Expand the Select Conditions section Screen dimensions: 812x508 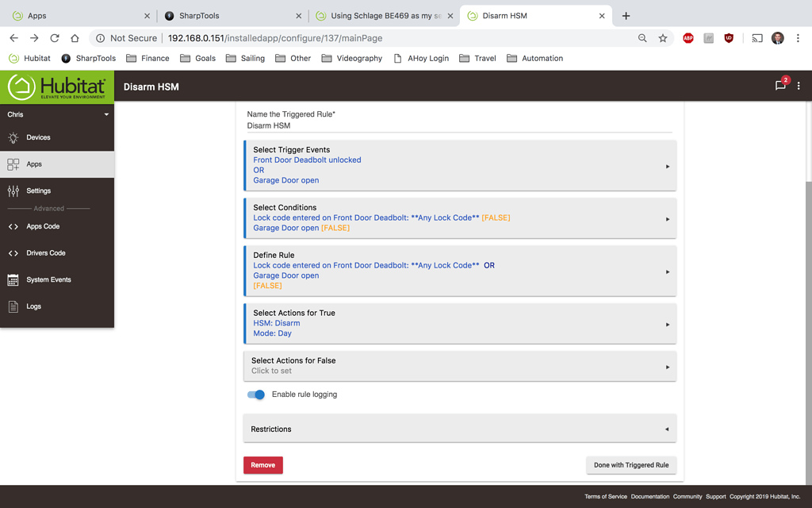460,217
